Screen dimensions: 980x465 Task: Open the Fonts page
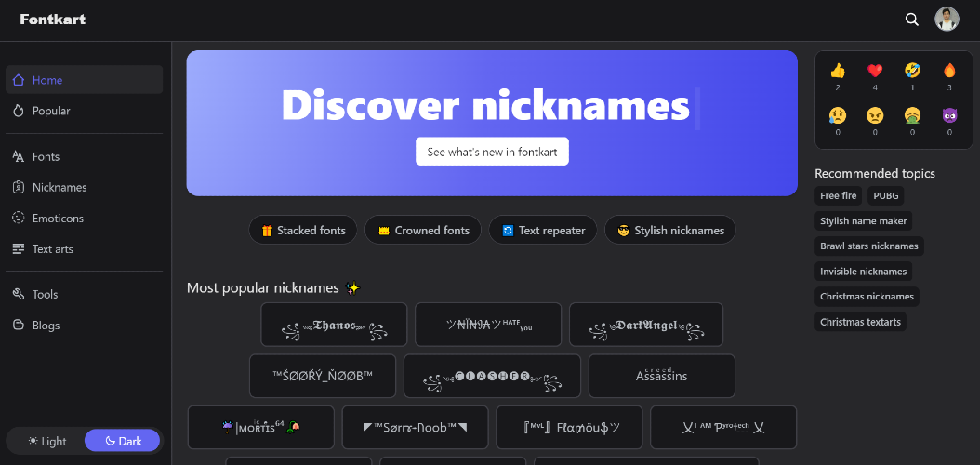coord(85,156)
